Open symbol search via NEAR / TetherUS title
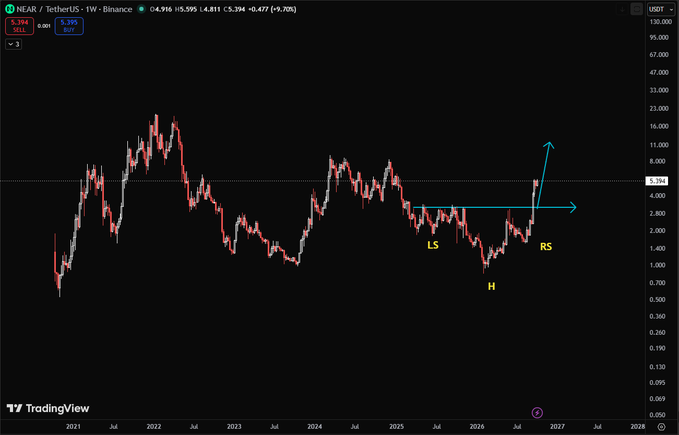679x435 pixels. pyautogui.click(x=74, y=9)
